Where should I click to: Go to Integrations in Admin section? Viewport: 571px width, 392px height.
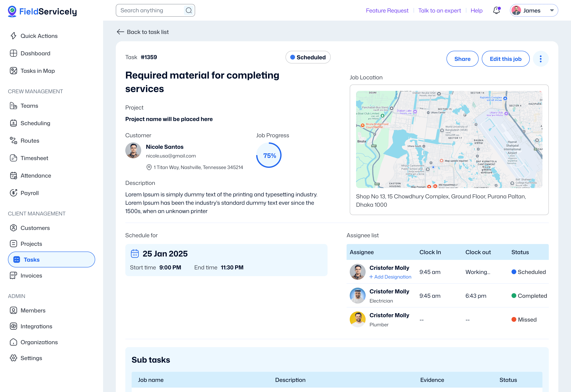click(x=36, y=326)
